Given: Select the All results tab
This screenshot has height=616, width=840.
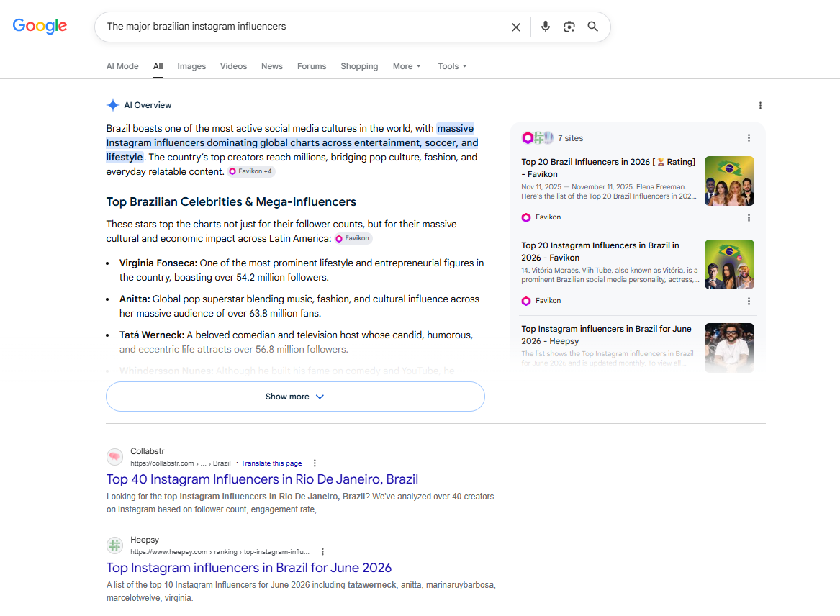Looking at the screenshot, I should 158,66.
